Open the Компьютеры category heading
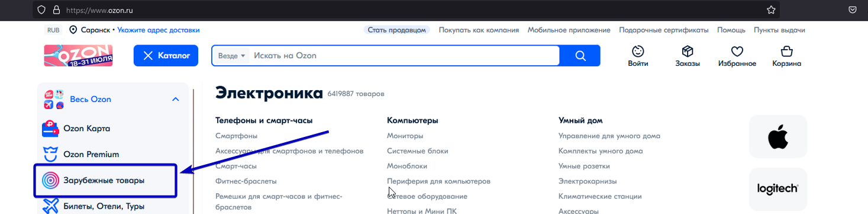Screen dimensions: 868x214 point(412,120)
